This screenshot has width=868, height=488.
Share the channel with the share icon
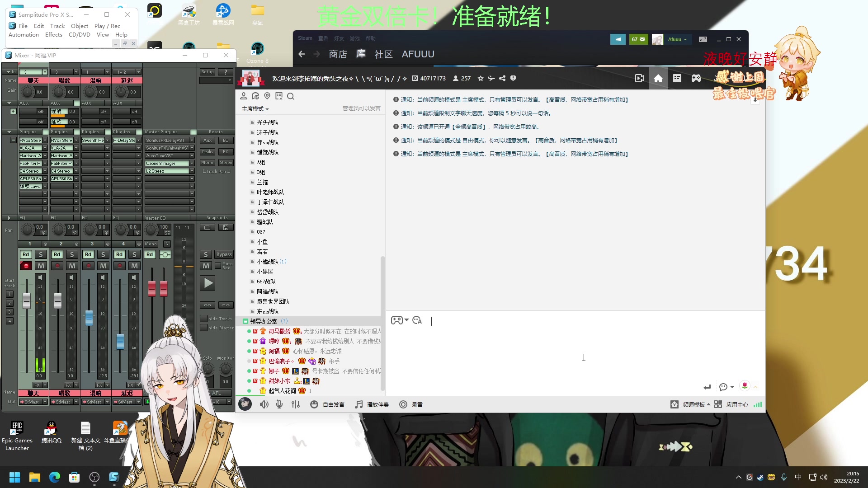[x=502, y=78]
